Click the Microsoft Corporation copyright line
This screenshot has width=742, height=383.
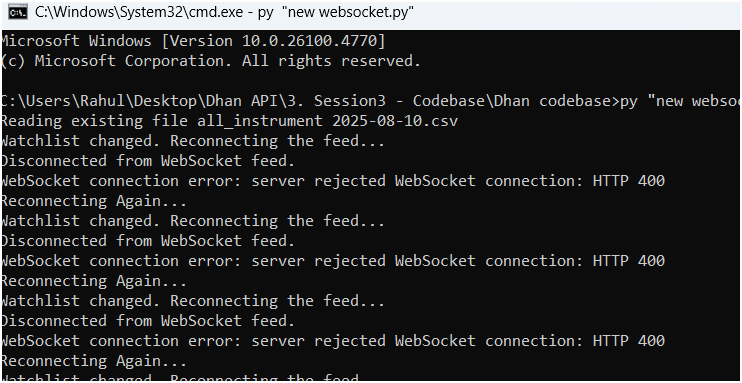(x=211, y=61)
